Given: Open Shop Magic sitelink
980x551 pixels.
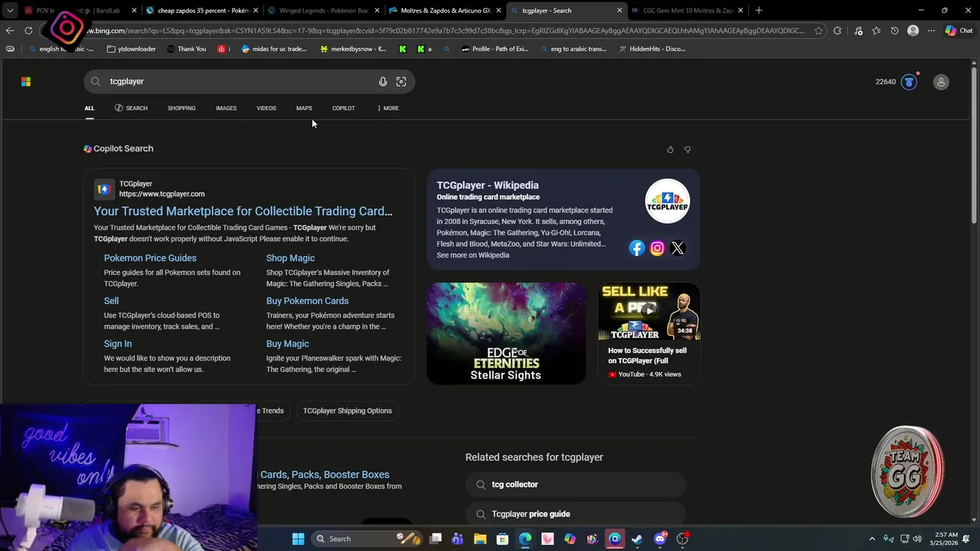Looking at the screenshot, I should click(x=290, y=258).
